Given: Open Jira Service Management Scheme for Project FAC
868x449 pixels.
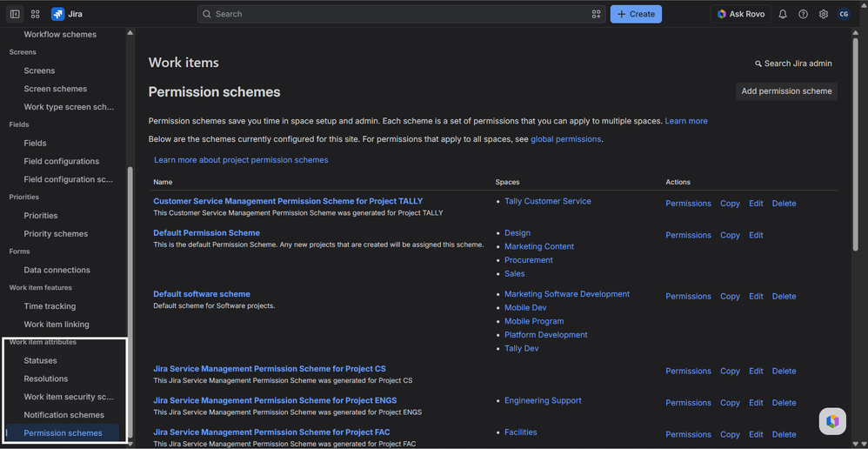Looking at the screenshot, I should [272, 432].
